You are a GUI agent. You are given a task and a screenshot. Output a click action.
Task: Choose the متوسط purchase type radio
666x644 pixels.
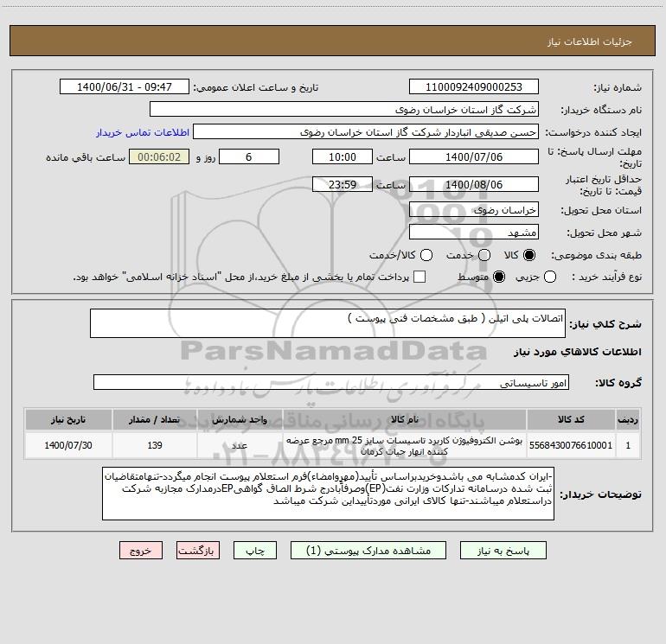click(x=499, y=277)
